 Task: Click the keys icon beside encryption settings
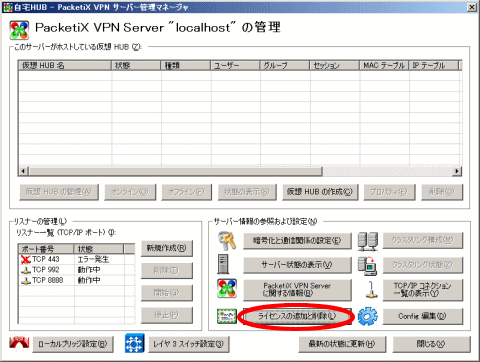point(227,241)
